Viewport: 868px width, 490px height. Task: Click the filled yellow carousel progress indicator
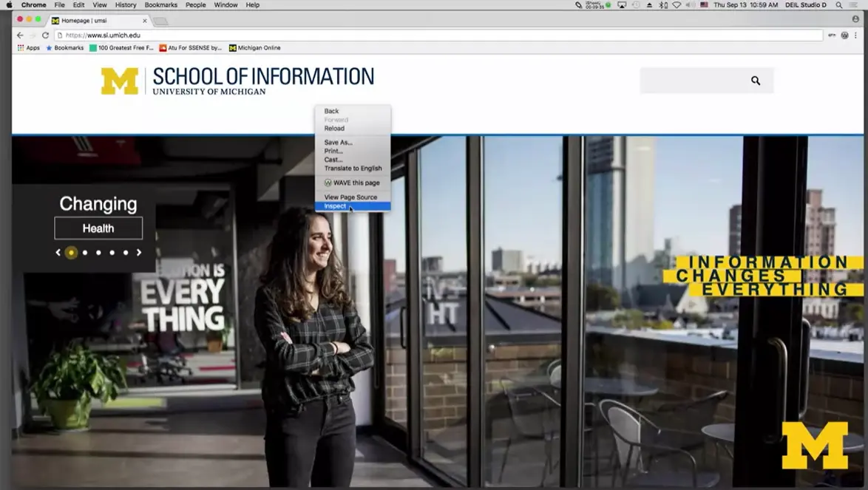(x=72, y=252)
